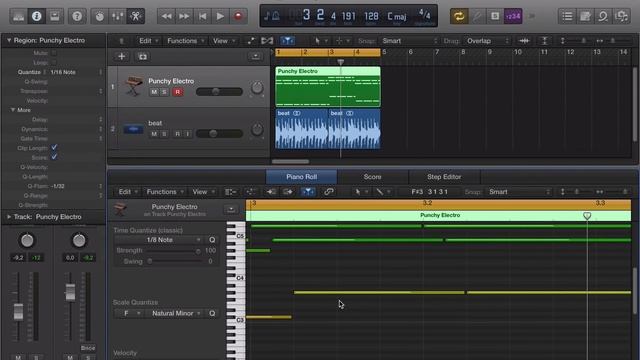Screen dimensions: 640x360
Task: Toggle the Editors scissors button
Action: tap(135, 16)
